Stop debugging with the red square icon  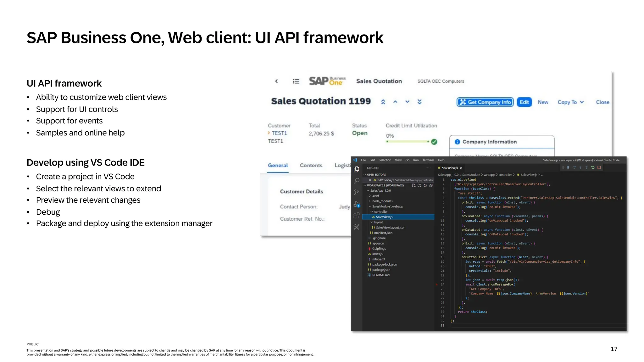(x=599, y=168)
